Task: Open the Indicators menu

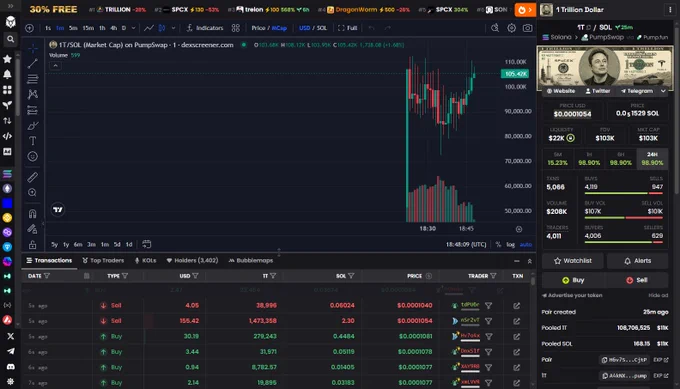Action: click(x=205, y=28)
